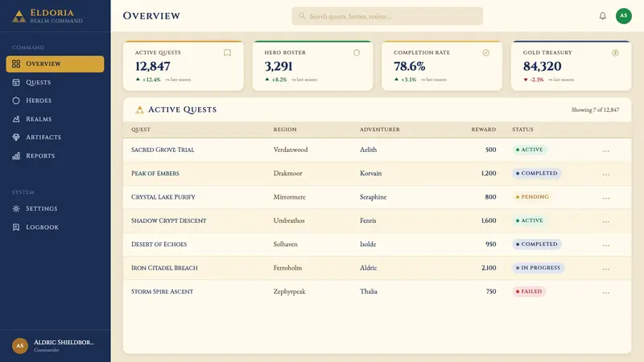Open actions menu for Sacred Grove Trial

point(606,150)
